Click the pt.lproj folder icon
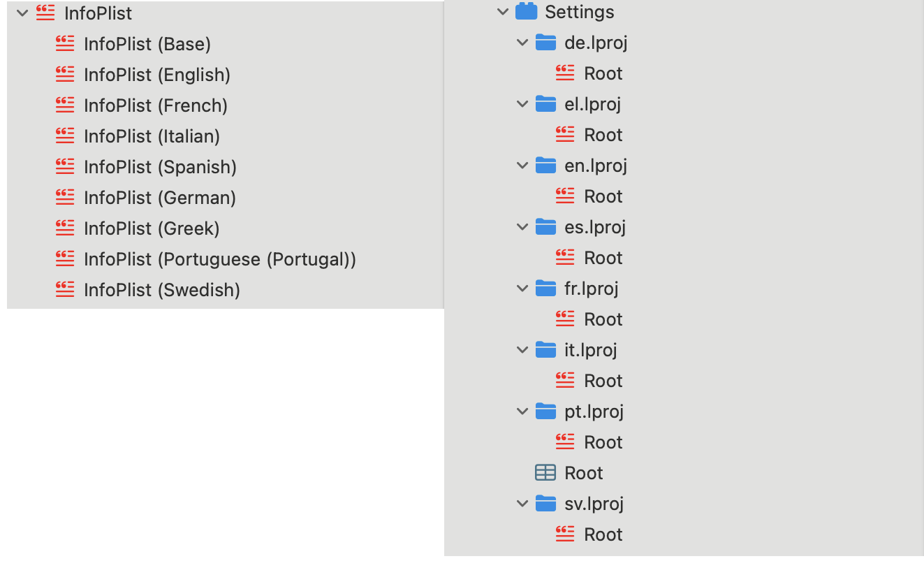The image size is (924, 561). [545, 411]
